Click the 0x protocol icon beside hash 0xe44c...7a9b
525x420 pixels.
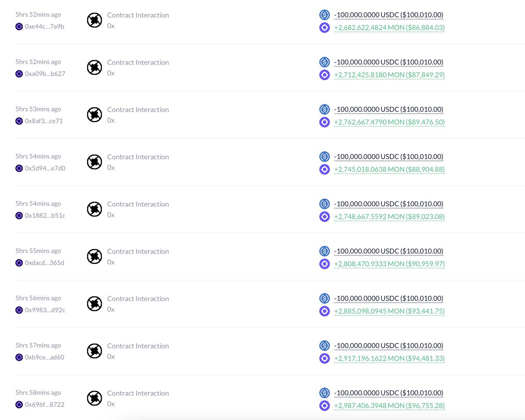pyautogui.click(x=94, y=20)
